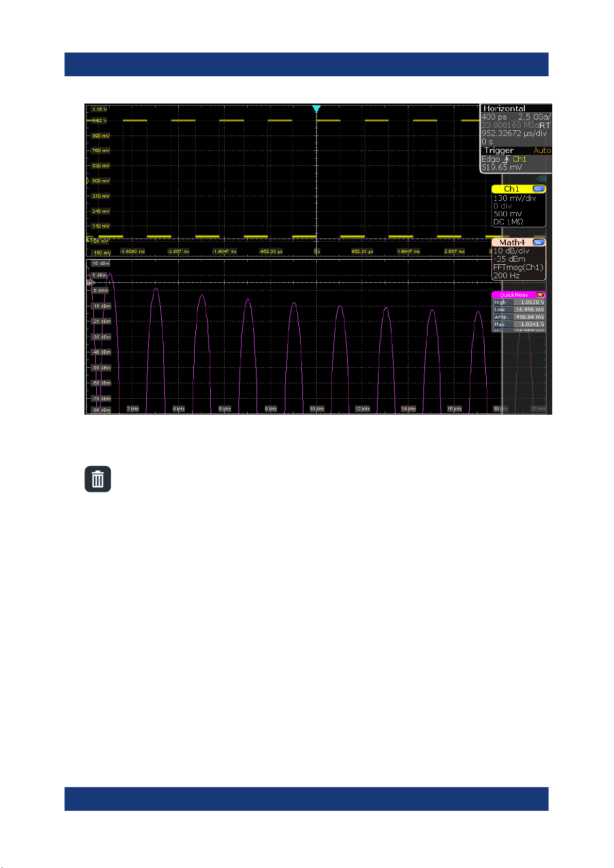Open the Trigger settings label
The height and width of the screenshot is (868, 614).
point(499,150)
